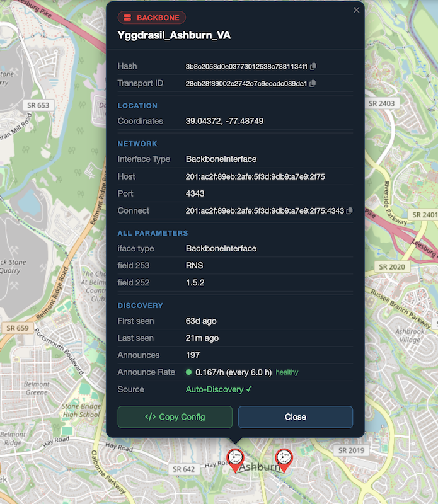Click the Interface Type value BackboneInterface

pyautogui.click(x=221, y=159)
